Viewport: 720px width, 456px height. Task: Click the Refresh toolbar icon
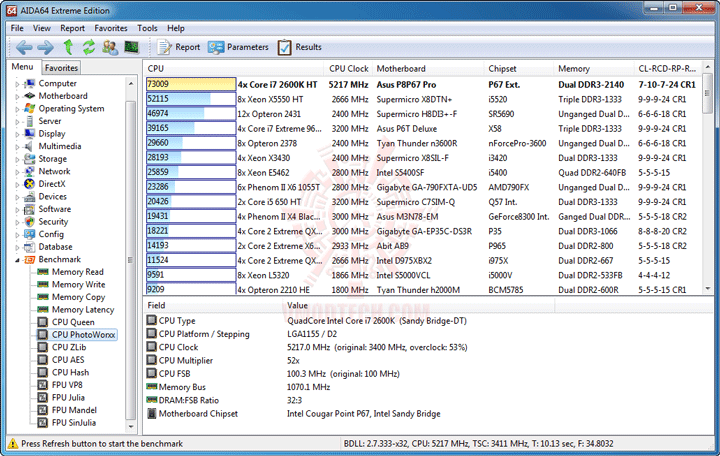(x=89, y=47)
